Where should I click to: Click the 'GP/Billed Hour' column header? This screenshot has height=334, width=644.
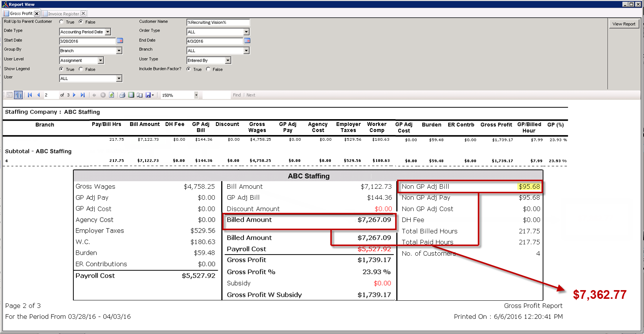tap(529, 127)
